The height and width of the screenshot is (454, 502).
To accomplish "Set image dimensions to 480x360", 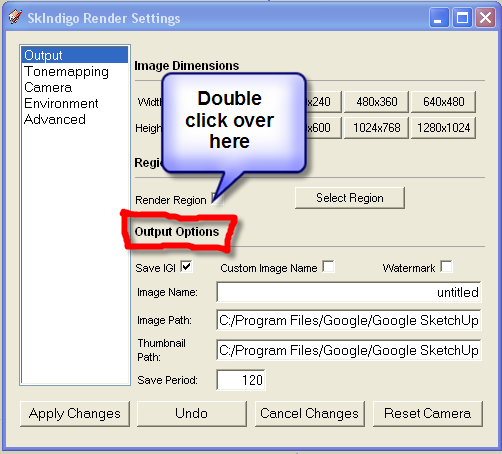I will click(376, 102).
